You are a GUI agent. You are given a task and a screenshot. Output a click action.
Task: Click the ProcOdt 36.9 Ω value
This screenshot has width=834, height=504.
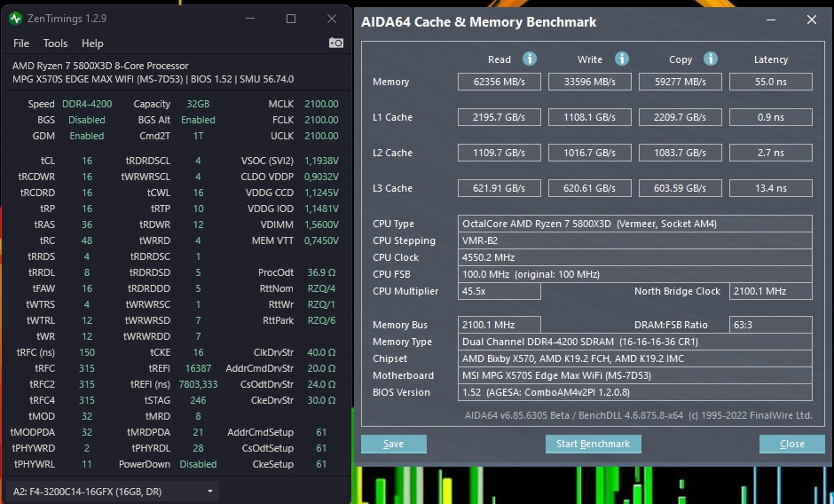point(321,272)
